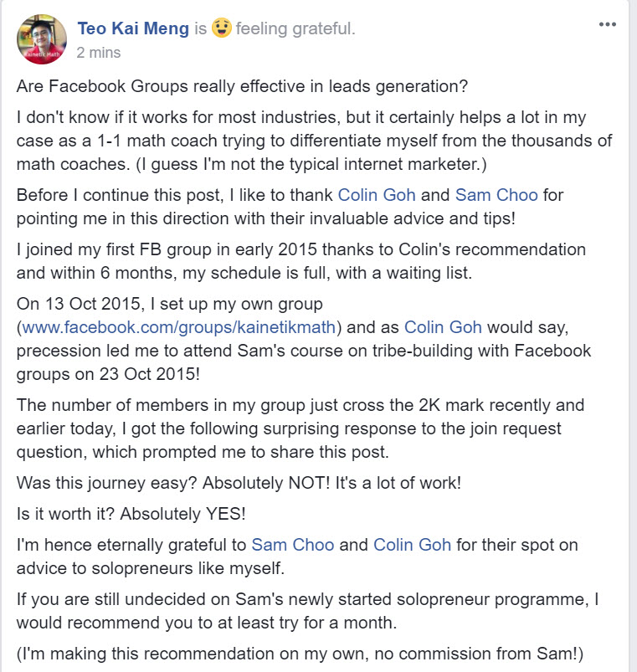Viewport: 637px width, 672px height.
Task: Open Sam Choo tag before "for pointing me"
Action: [496, 195]
